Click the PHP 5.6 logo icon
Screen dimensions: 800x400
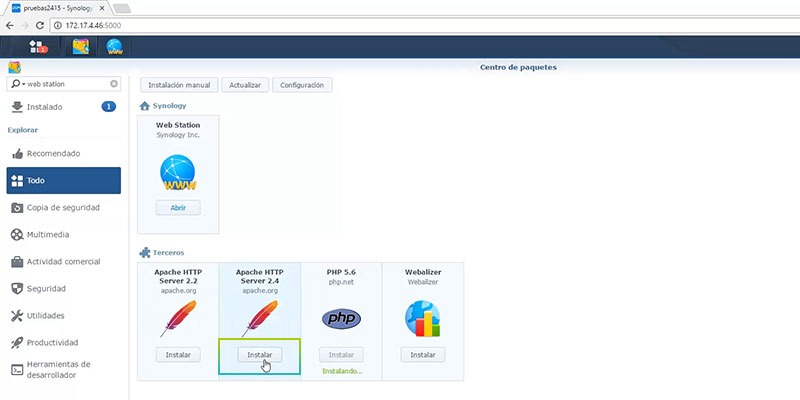coord(341,319)
